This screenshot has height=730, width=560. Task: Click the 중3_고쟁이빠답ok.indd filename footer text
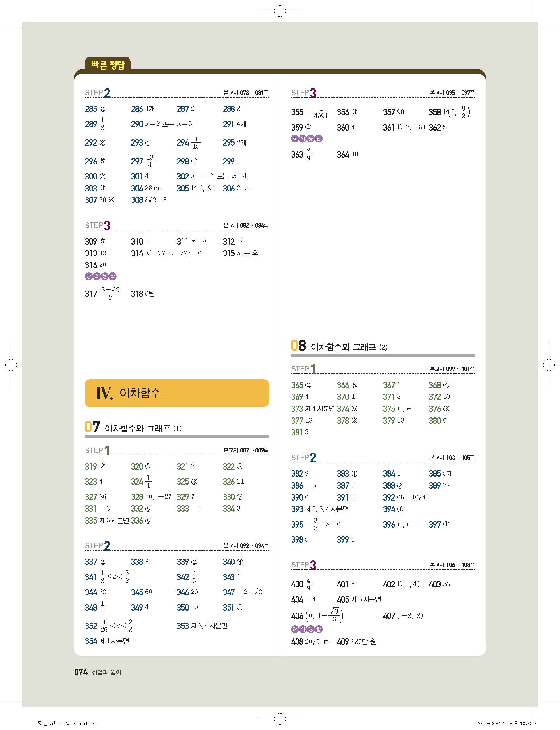62,723
